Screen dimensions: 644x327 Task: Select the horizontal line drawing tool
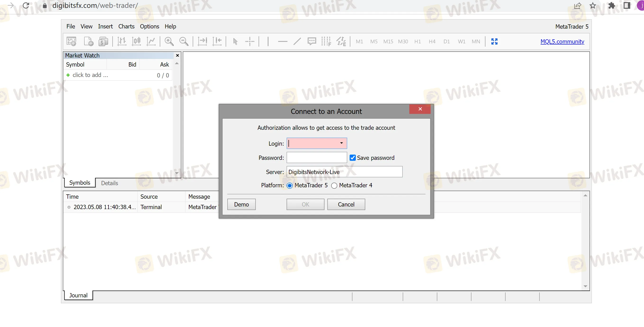(282, 41)
